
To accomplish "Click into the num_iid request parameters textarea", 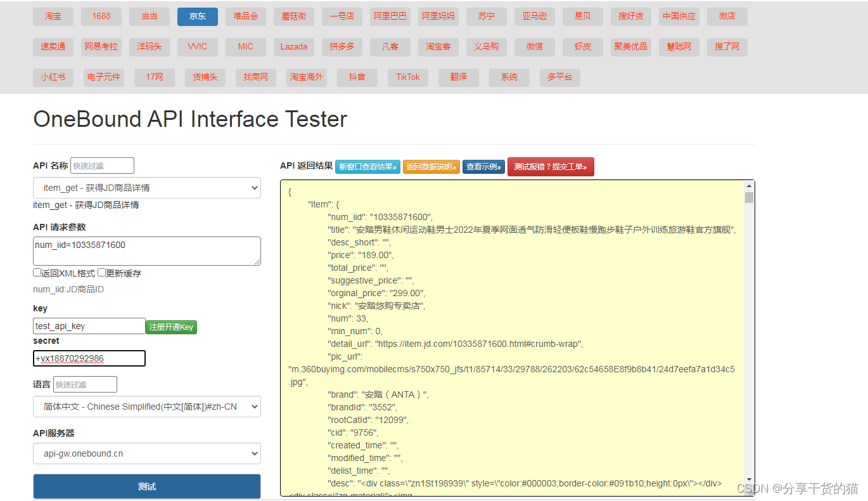I will click(x=147, y=251).
